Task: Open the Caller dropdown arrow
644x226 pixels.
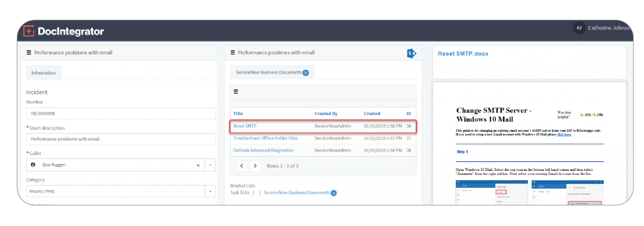Action: [210, 165]
